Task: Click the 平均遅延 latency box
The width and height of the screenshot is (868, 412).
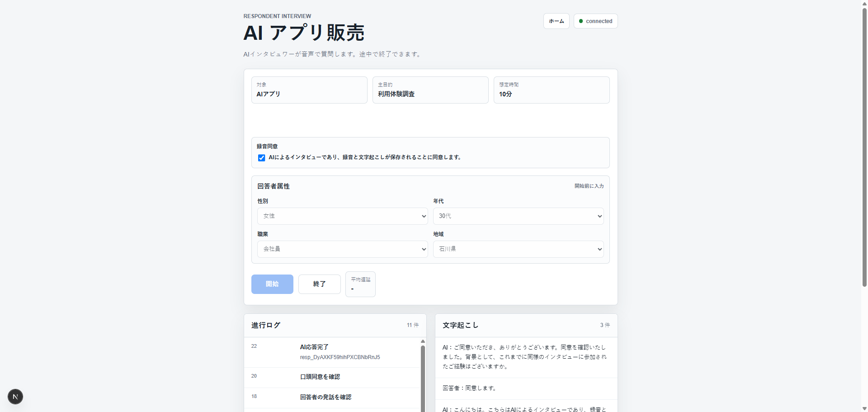Action: (x=360, y=284)
